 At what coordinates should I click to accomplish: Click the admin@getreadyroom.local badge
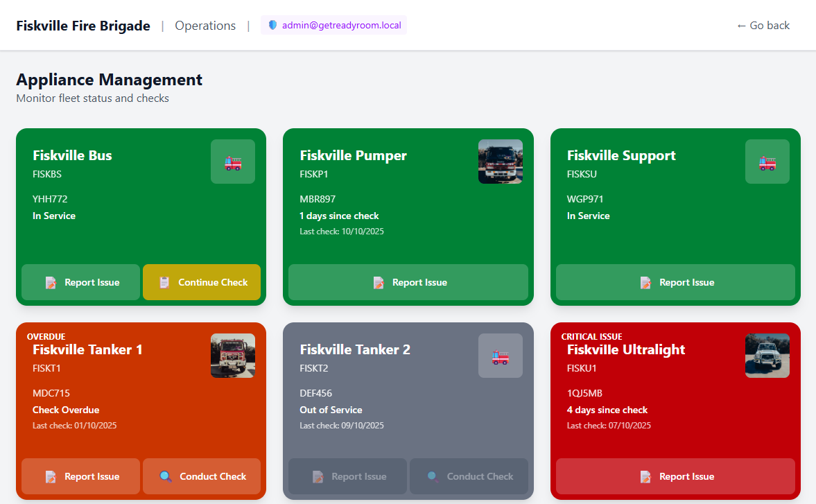tap(334, 25)
